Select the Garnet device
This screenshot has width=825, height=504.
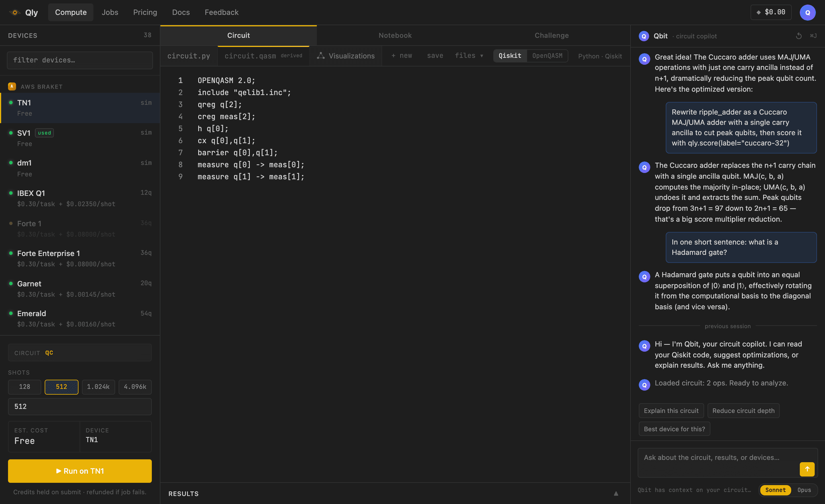pyautogui.click(x=80, y=288)
